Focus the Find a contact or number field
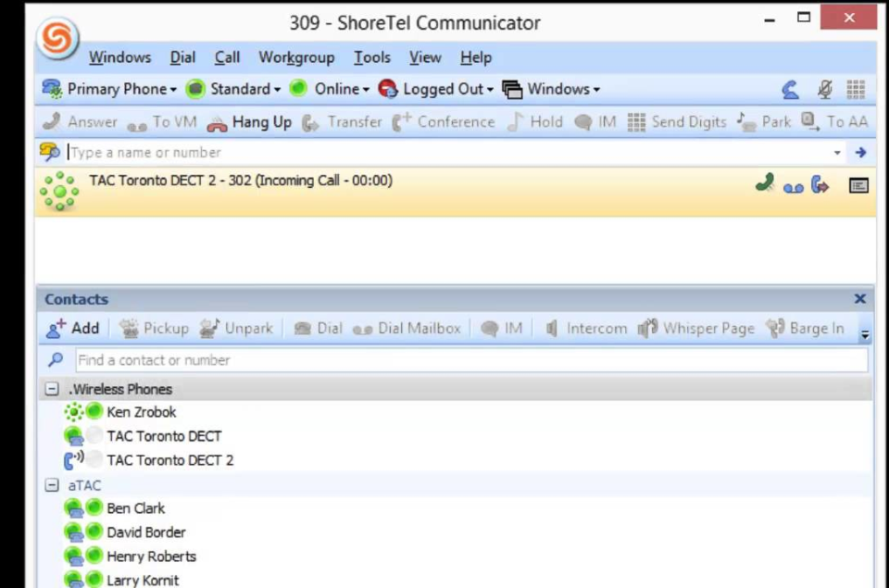Screen dimensions: 889x588 pyautogui.click(x=471, y=360)
